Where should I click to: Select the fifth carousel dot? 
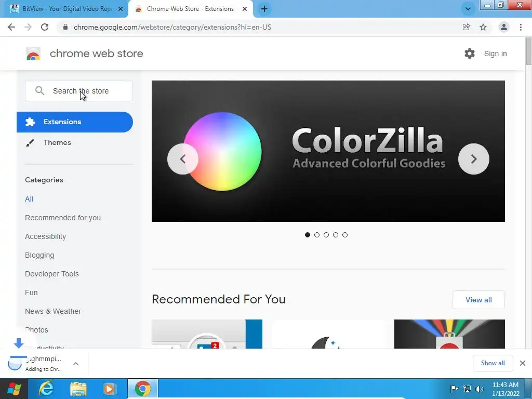[345, 235]
